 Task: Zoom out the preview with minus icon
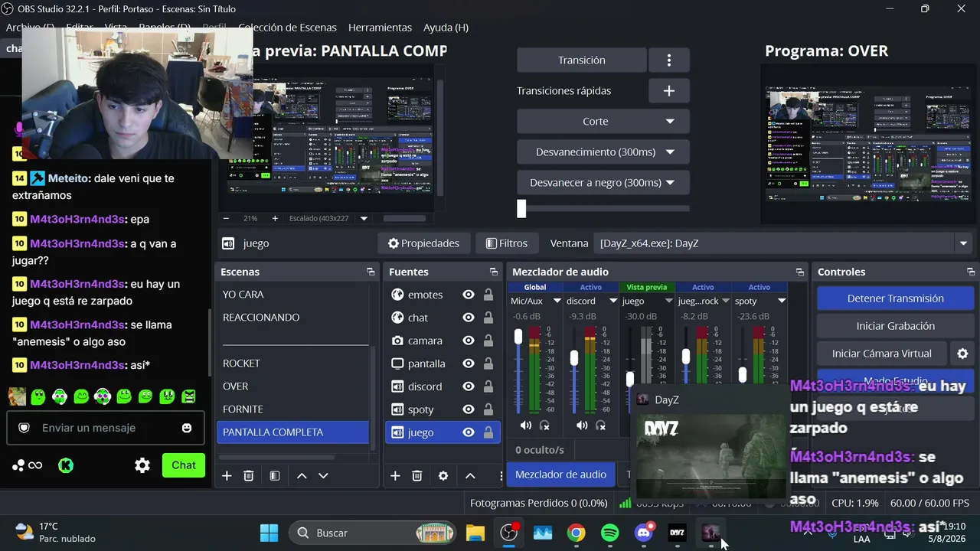coord(226,218)
